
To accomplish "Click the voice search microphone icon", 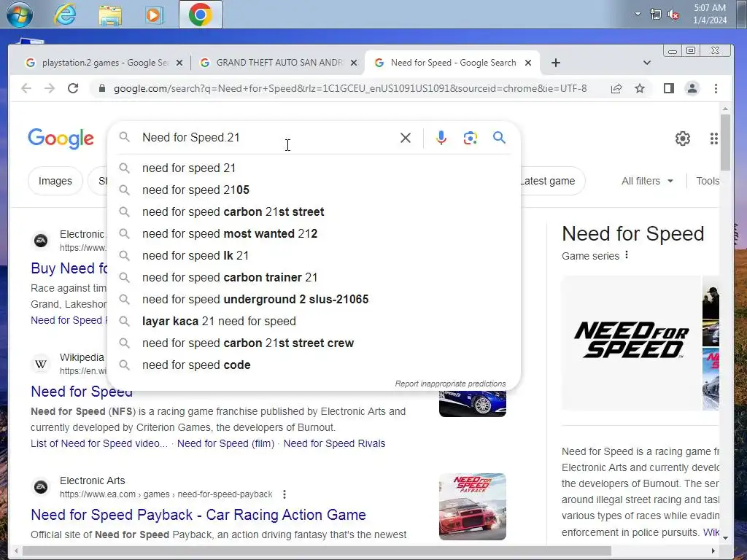I will coord(441,138).
